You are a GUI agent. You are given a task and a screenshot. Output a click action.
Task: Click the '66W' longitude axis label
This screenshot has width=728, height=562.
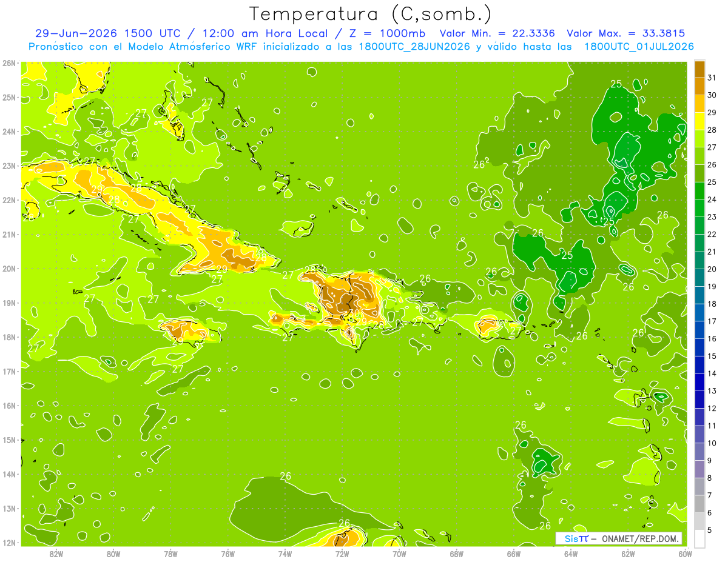pyautogui.click(x=514, y=553)
